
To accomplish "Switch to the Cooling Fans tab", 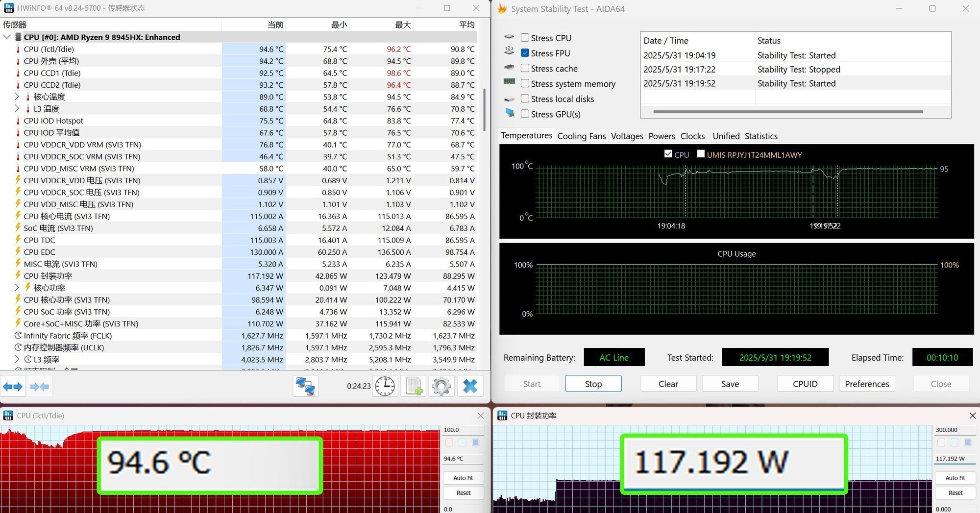I will point(581,136).
